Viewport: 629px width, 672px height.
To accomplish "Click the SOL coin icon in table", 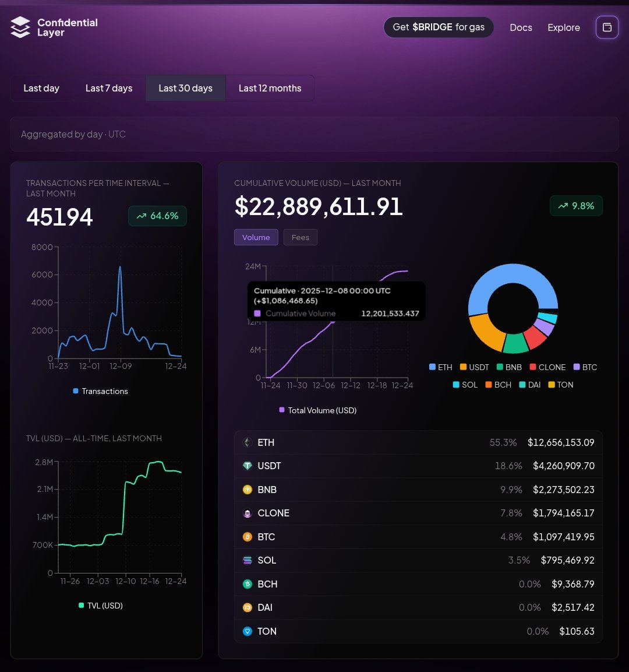I will (248, 560).
